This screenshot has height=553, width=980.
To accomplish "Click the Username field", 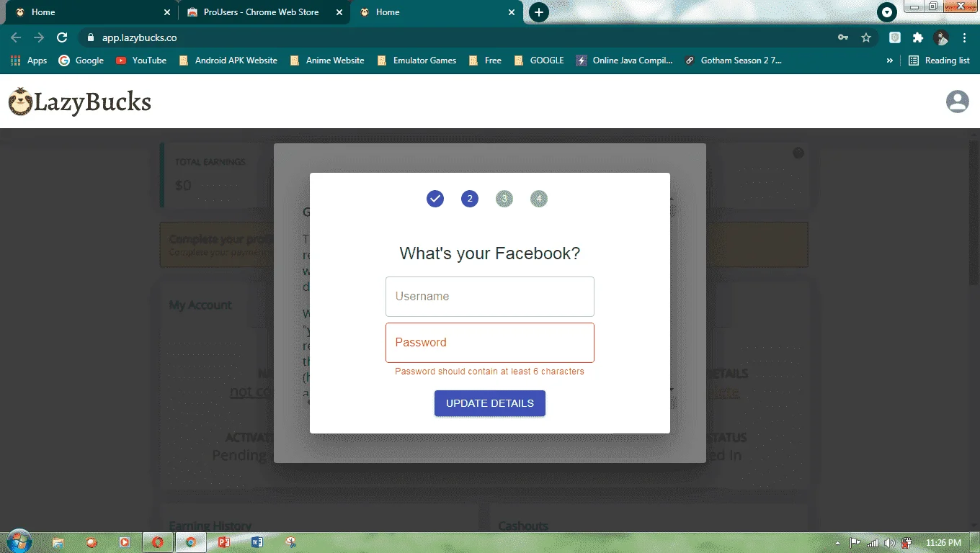I will [490, 297].
